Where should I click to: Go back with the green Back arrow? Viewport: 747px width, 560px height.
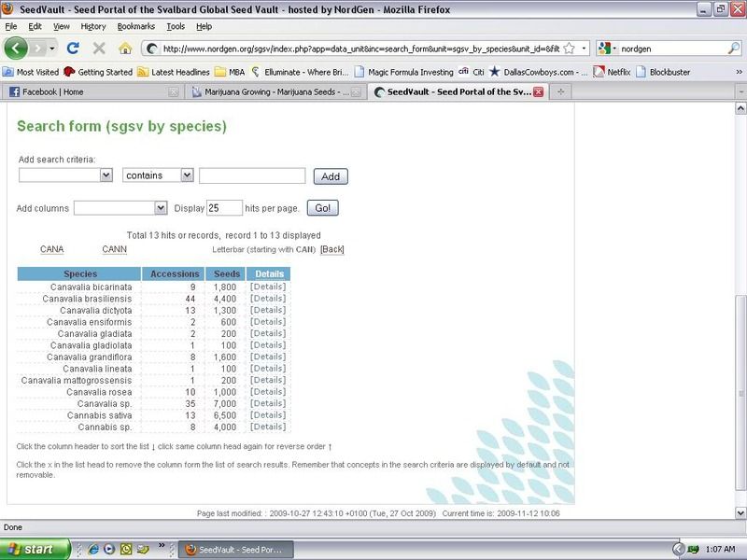(15, 49)
